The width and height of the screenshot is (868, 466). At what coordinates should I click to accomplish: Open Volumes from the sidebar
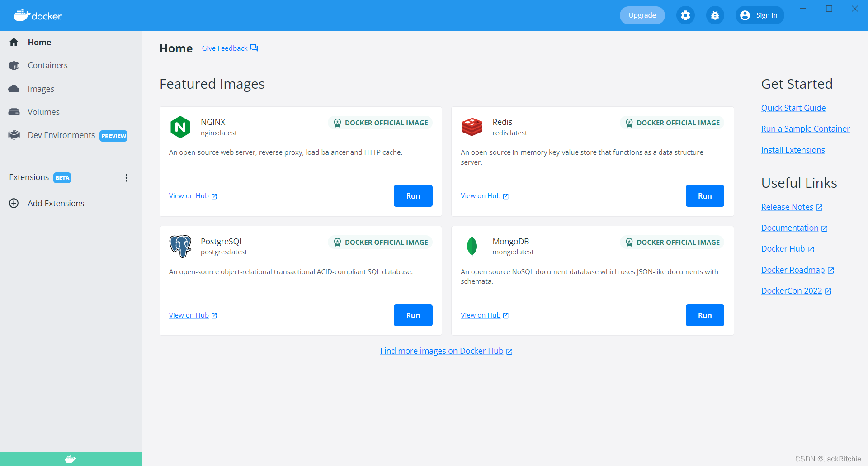tap(43, 112)
